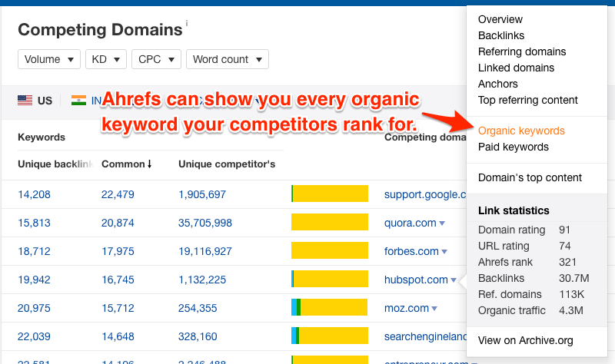The width and height of the screenshot is (615, 364).
Task: Expand the quora.com dropdown arrow
Action: 442,223
